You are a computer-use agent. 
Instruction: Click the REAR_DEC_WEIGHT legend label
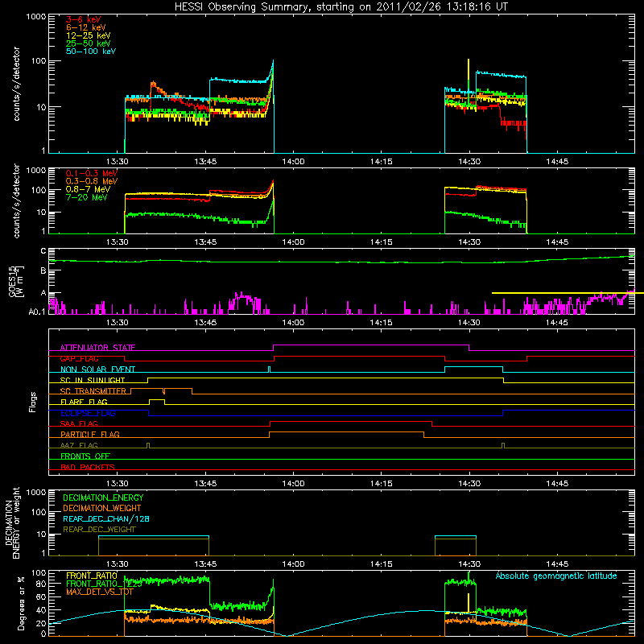click(x=99, y=530)
